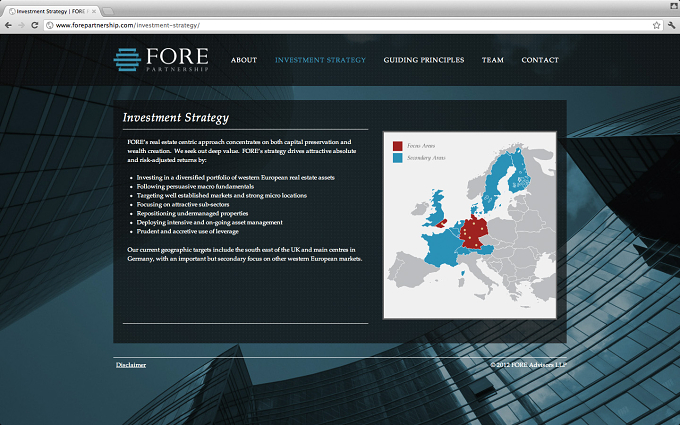Click Sweden on the map
This screenshot has height=425, width=680.
497,182
